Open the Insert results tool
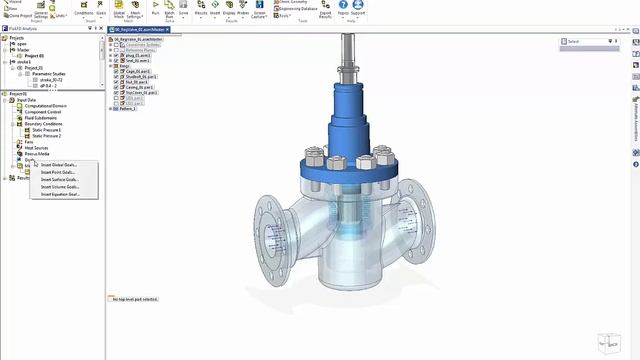Viewport: 640px width, 360px height. click(215, 9)
